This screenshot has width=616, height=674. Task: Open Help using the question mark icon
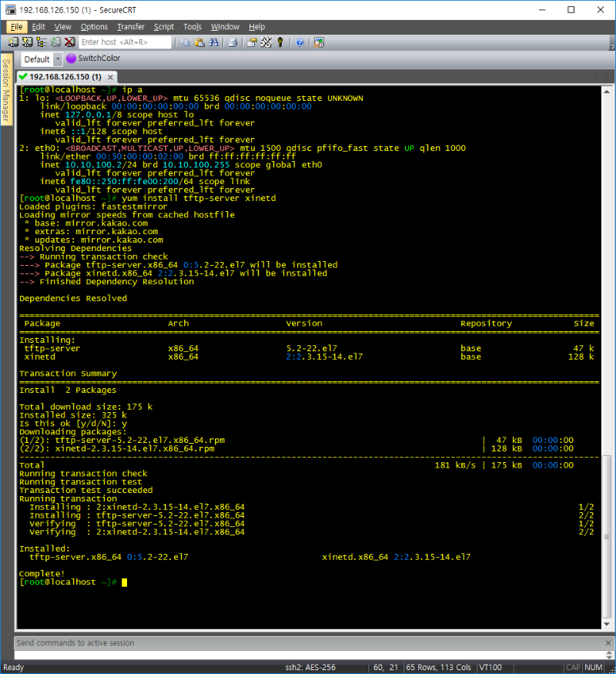pyautogui.click(x=300, y=42)
